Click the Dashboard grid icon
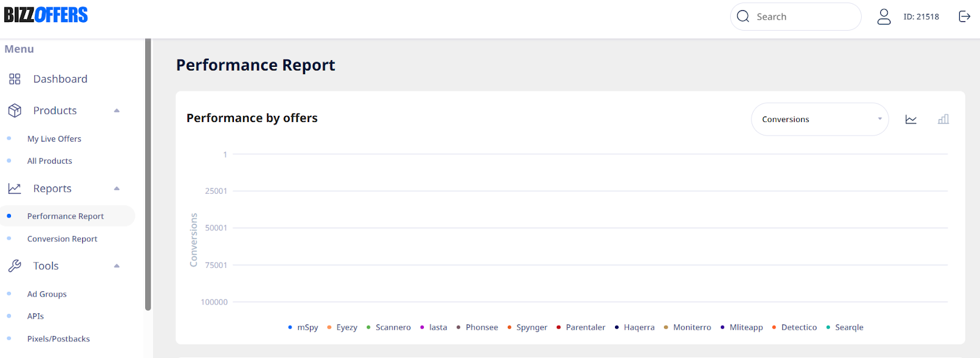Screen dimensions: 980x358 (15, 79)
